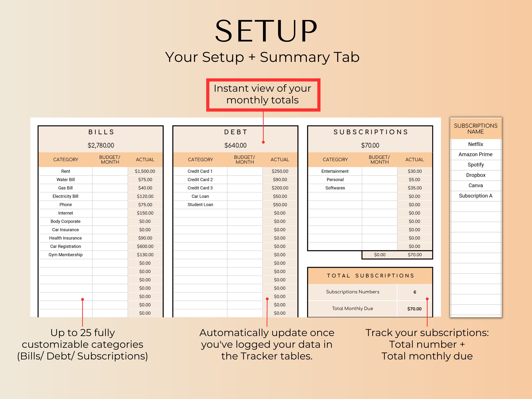Screen dimensions: 532x399
Task: Select Subscription A in the name list
Action: coord(475,196)
